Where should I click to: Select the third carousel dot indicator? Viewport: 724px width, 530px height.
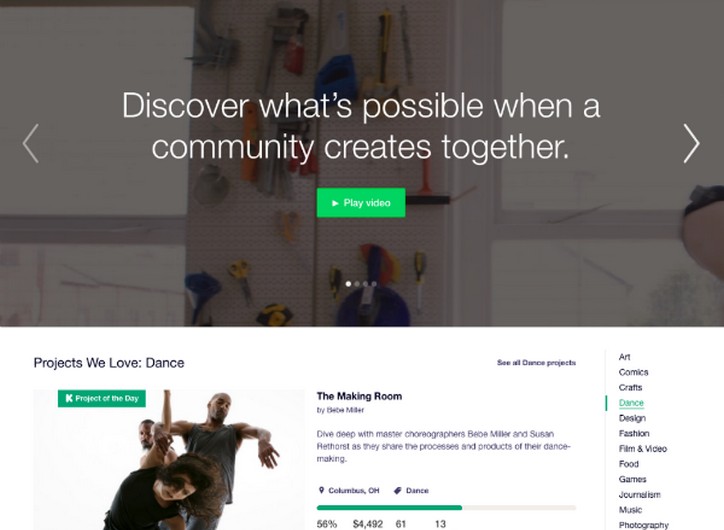coord(365,284)
